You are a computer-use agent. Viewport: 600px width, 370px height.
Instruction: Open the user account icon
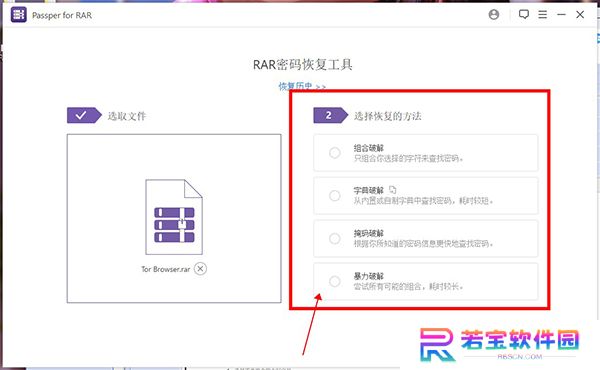click(494, 15)
